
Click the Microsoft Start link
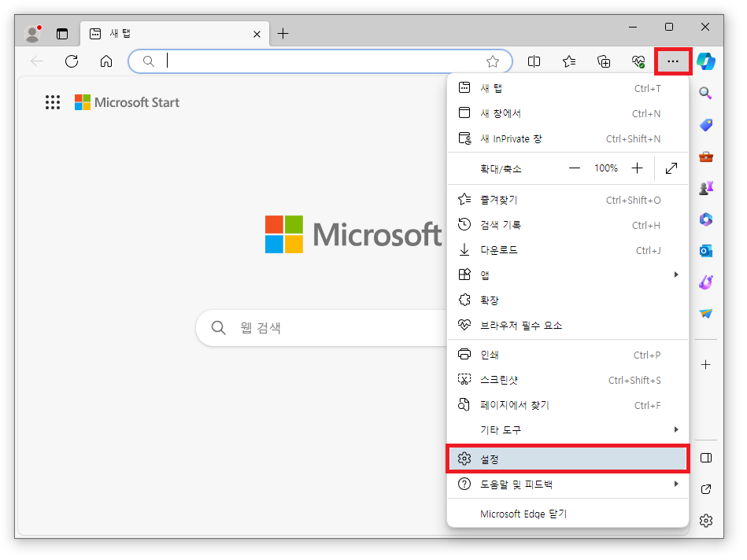point(128,102)
